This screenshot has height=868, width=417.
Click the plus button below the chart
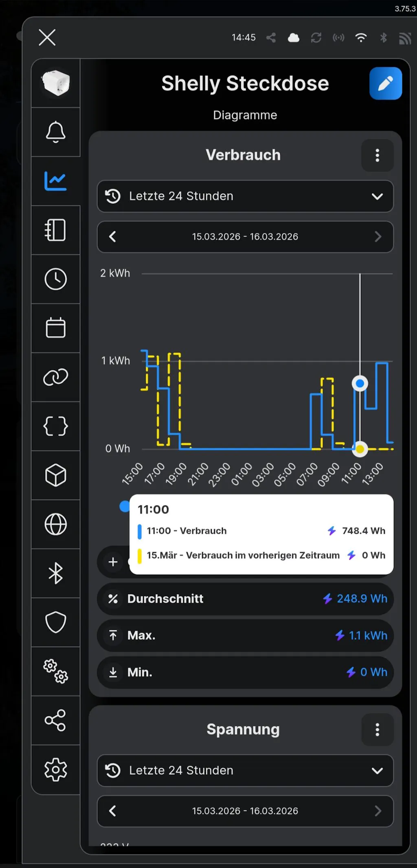pos(113,562)
